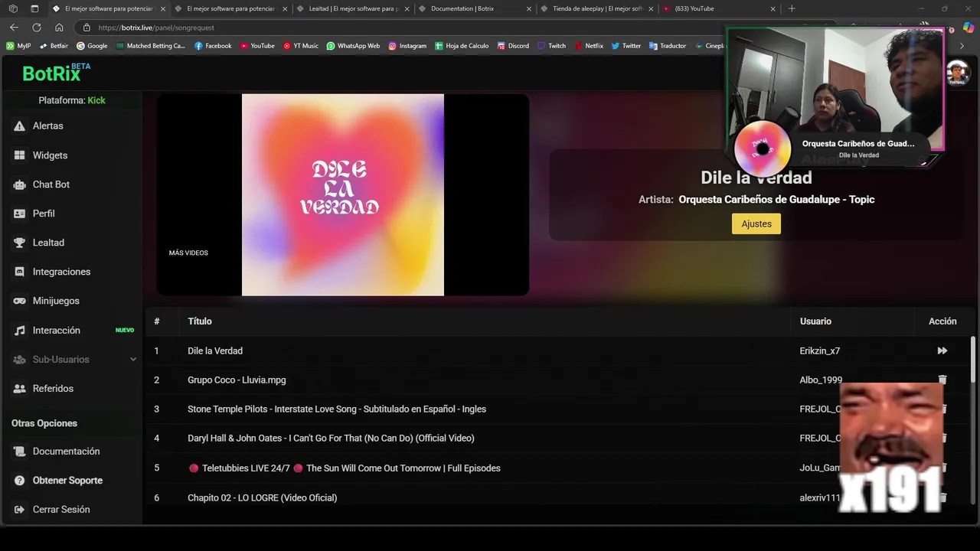Select Obtener Soporte help option
This screenshot has height=551, width=980.
pos(67,481)
